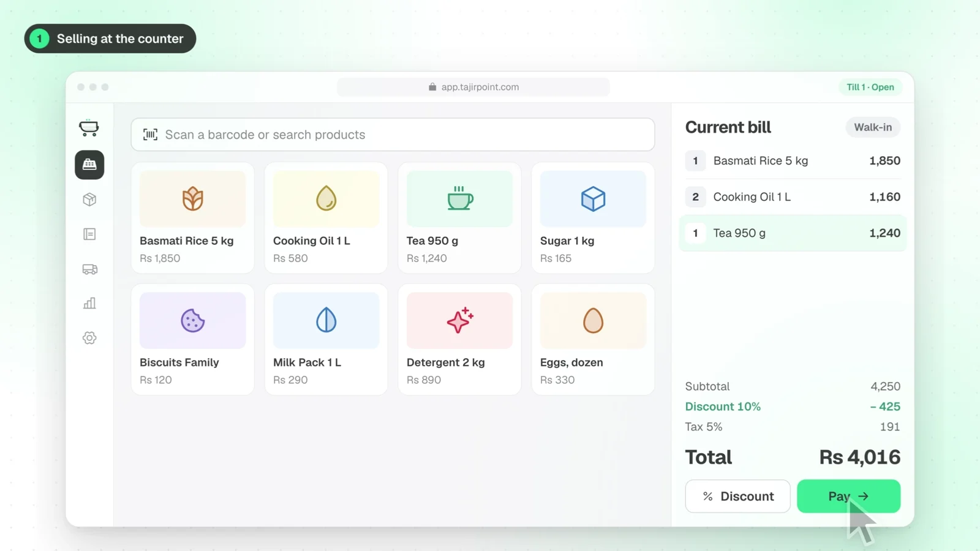Click the cookie icon on Biscuits Family
Screen dimensions: 980x551
[192, 320]
